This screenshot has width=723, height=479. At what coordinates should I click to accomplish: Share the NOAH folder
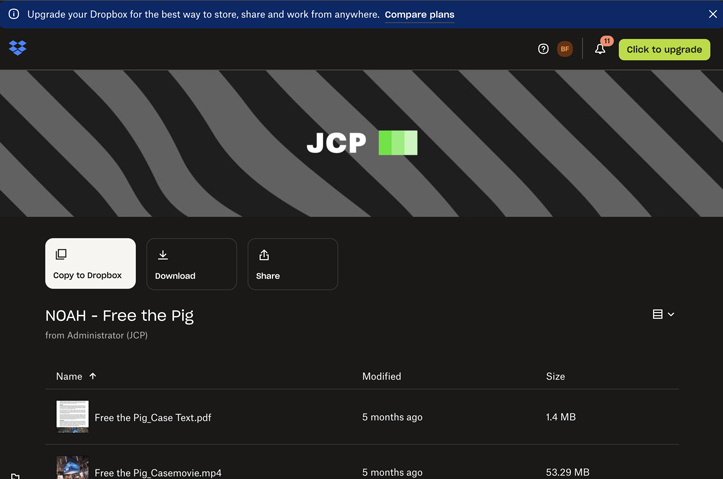coord(292,264)
